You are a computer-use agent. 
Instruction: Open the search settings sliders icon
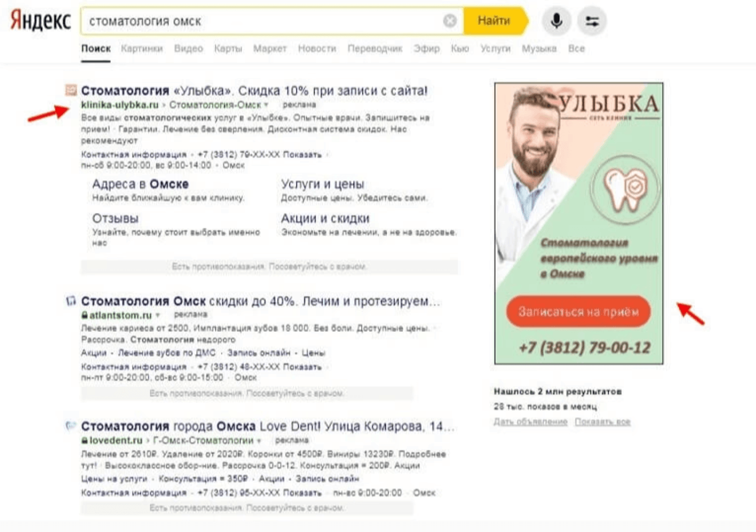tap(592, 21)
